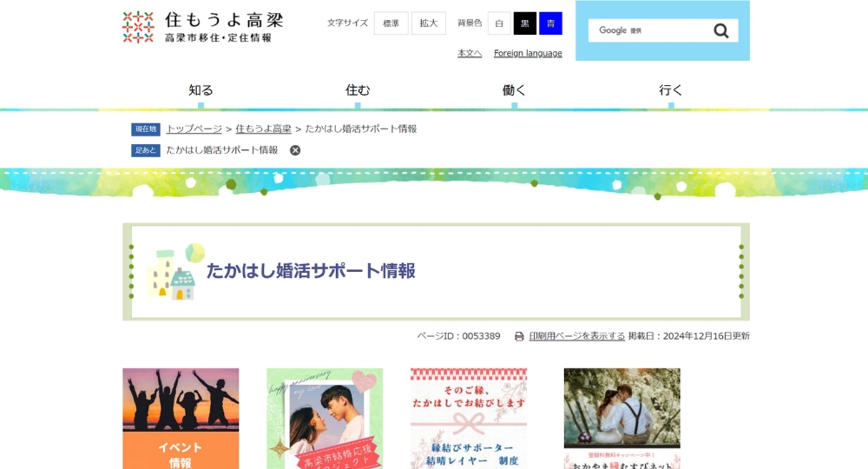
Task: Expand the 住む navigation menu
Action: [x=358, y=90]
